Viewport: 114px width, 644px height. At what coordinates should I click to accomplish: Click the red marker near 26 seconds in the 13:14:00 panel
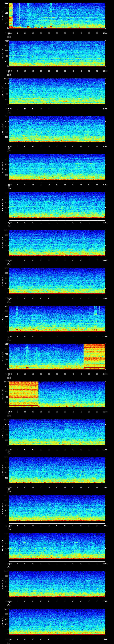click(51, 27)
